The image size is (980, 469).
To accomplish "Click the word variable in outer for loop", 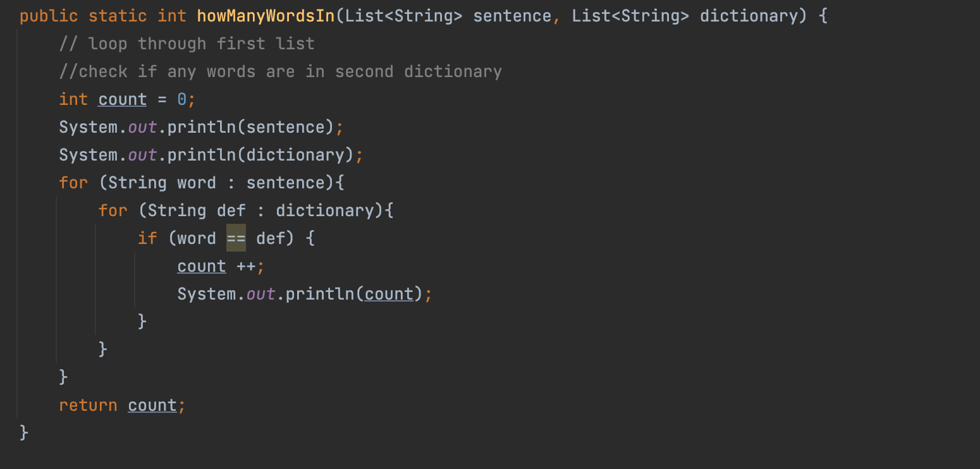I will pos(196,183).
